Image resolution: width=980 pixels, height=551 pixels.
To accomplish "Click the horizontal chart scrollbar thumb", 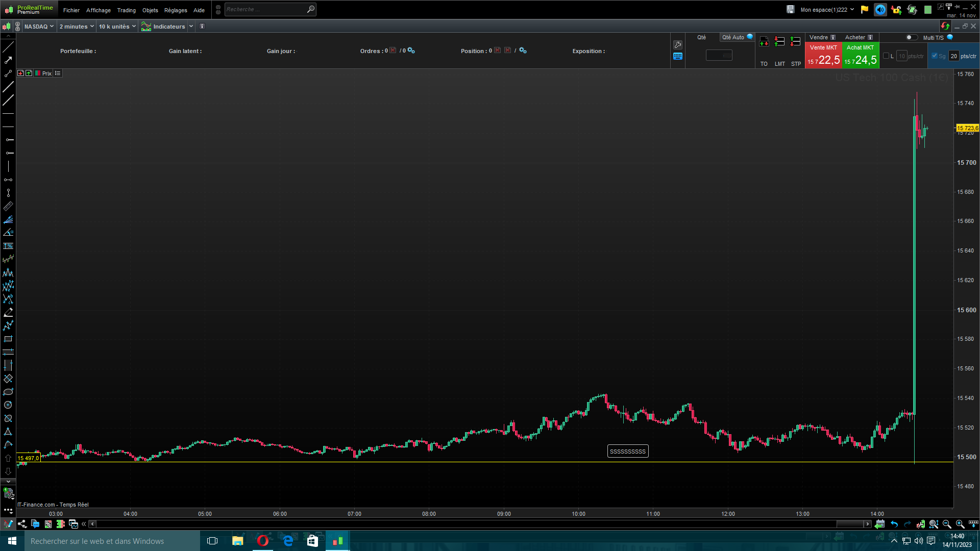I will click(x=850, y=524).
